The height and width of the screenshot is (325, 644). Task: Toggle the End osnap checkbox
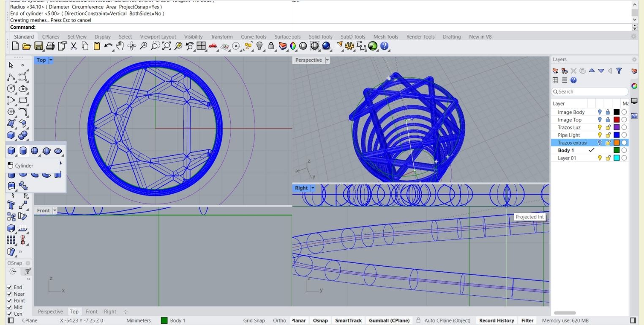pos(9,287)
